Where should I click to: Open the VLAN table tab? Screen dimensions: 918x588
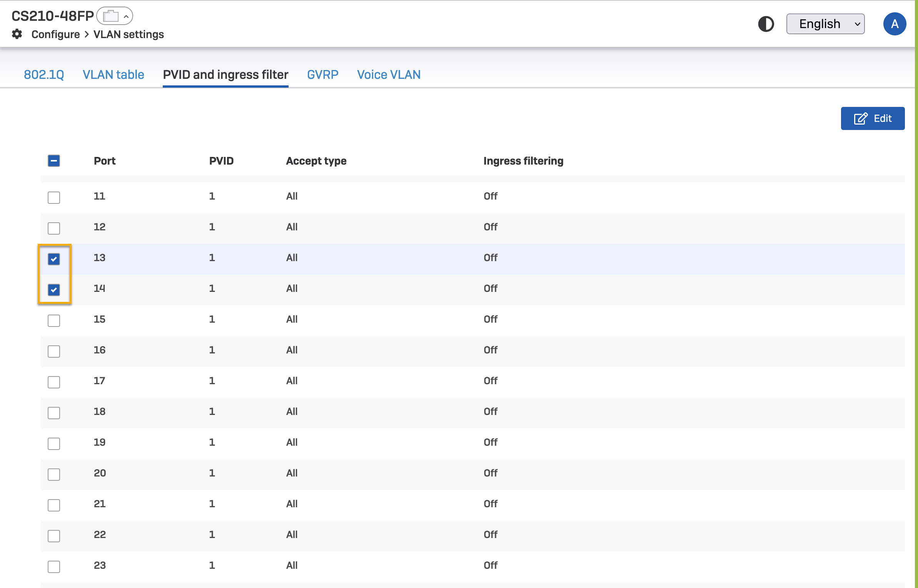click(113, 75)
